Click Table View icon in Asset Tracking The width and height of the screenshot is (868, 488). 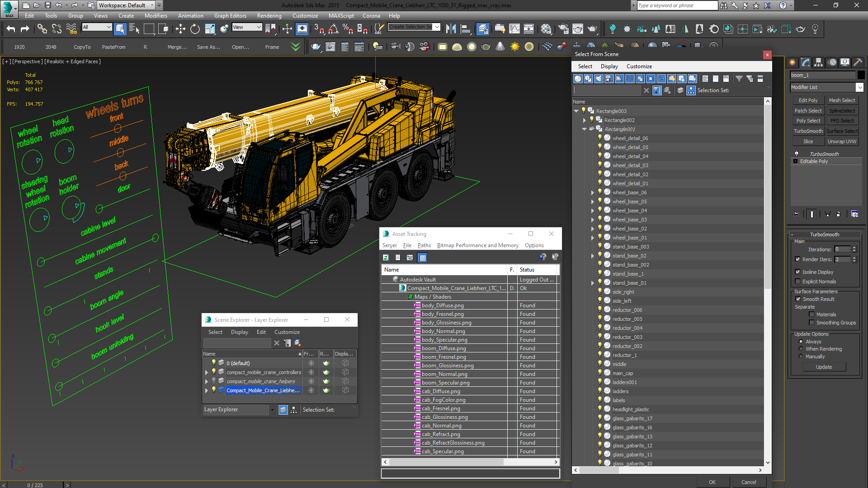tap(423, 258)
